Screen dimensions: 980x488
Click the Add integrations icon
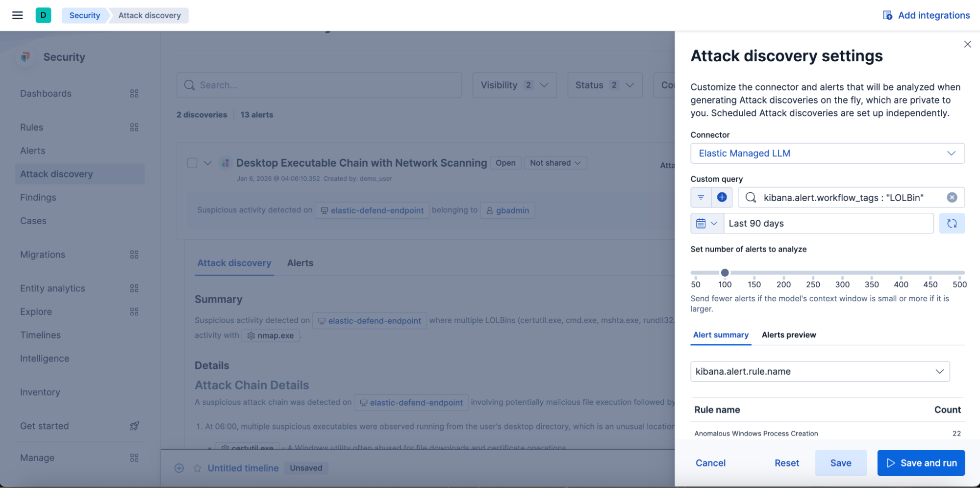coord(887,15)
